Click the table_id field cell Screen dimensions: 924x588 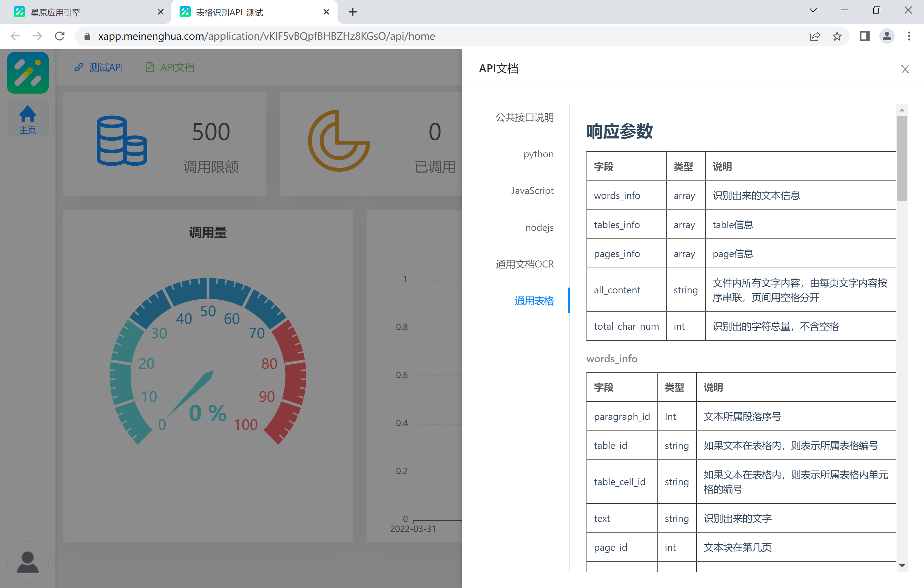click(622, 445)
